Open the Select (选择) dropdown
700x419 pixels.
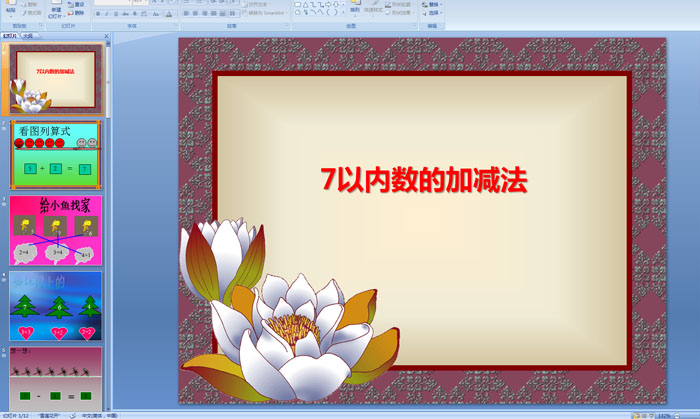pyautogui.click(x=432, y=13)
